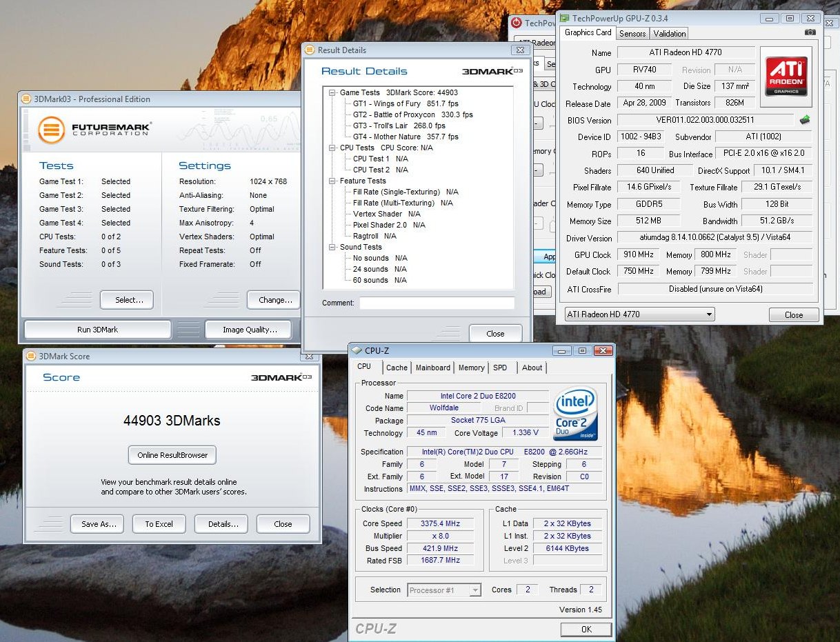Click the 3DMark03 Professional Edition title icon
The height and width of the screenshot is (642, 840).
tap(26, 99)
